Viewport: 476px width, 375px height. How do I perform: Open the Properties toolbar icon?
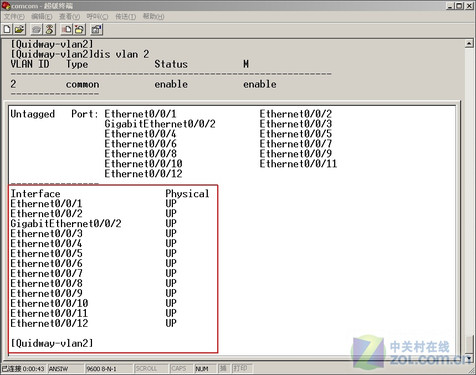(x=97, y=29)
